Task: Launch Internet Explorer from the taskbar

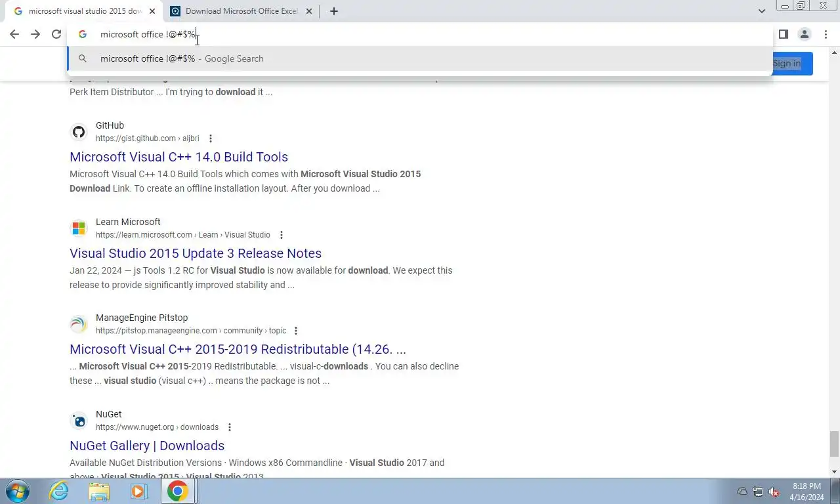Action: coord(60,491)
